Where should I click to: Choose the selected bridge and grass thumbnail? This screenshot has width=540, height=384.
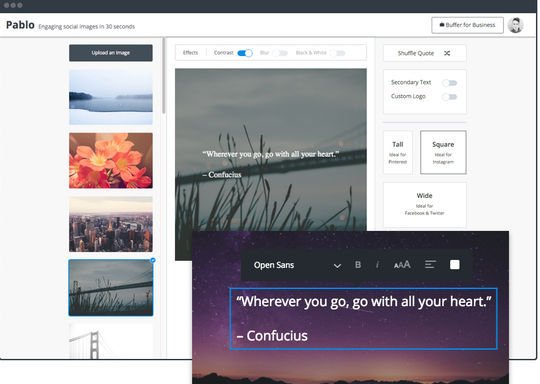click(111, 288)
